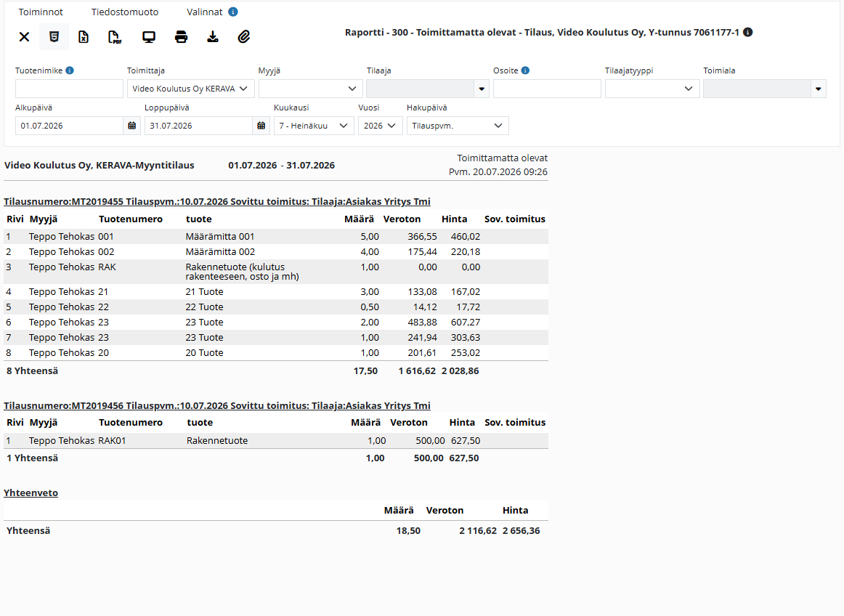Click the Tilausnumero MT2019456 order link
The image size is (844, 616).
pyautogui.click(x=217, y=405)
